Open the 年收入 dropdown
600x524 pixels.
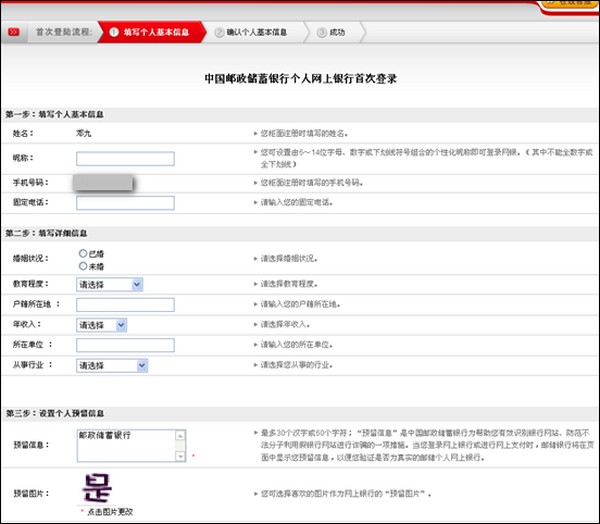[101, 325]
